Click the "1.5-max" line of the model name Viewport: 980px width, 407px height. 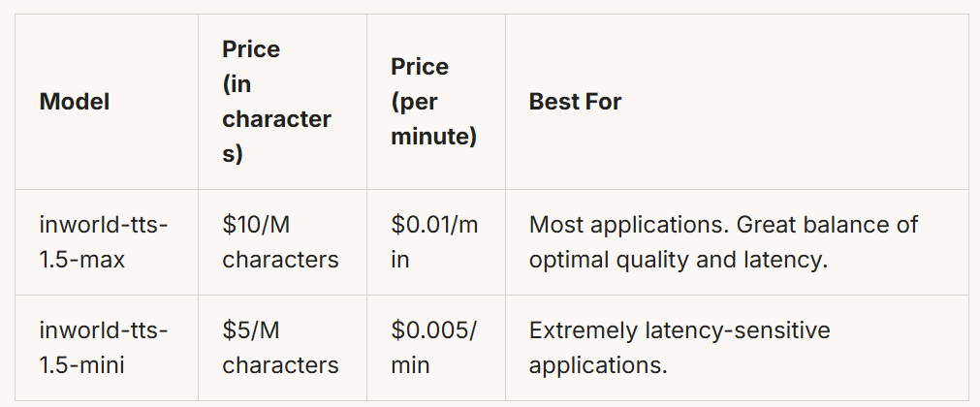coord(82,260)
